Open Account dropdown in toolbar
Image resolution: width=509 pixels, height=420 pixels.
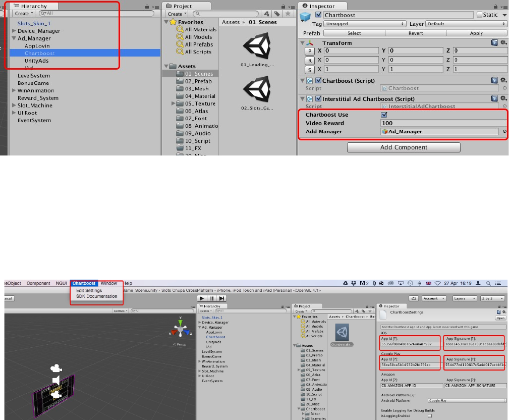(x=434, y=298)
